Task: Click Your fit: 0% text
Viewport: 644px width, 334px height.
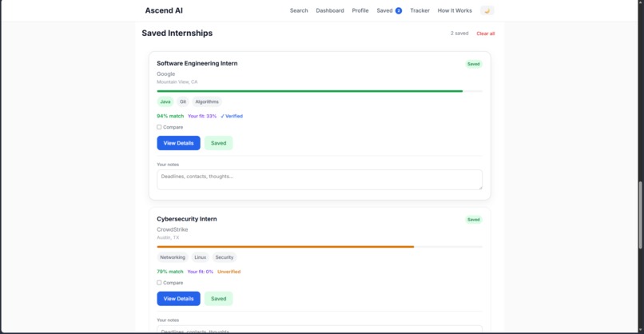Action: click(x=201, y=272)
